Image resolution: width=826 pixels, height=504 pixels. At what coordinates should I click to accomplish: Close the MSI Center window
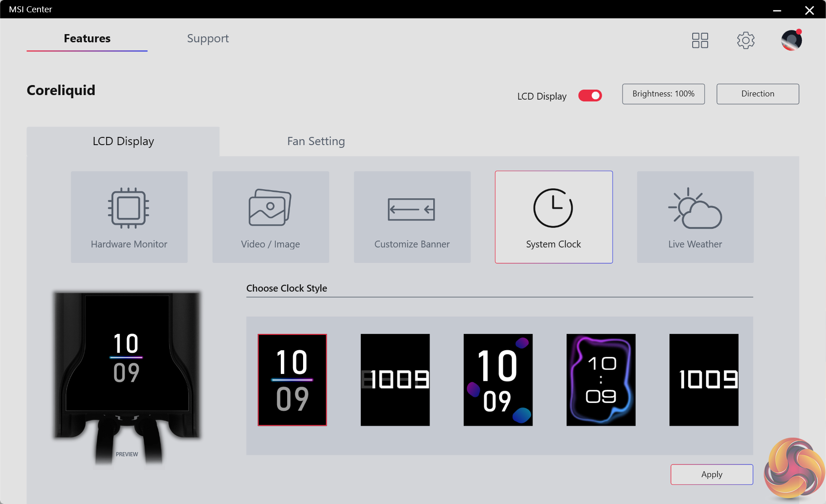pyautogui.click(x=809, y=10)
